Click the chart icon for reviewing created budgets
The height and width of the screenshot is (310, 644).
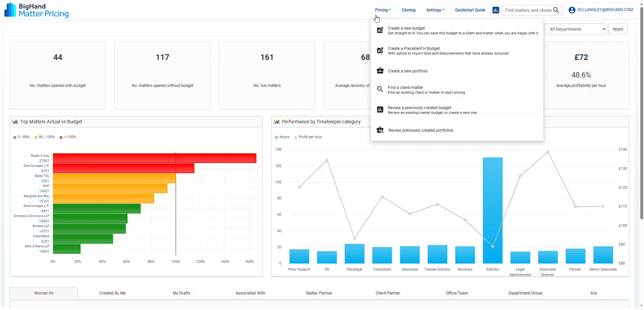380,110
